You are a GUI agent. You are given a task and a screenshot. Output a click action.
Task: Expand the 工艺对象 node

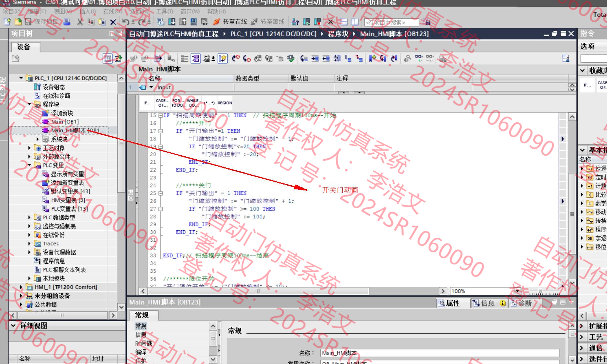(30, 148)
